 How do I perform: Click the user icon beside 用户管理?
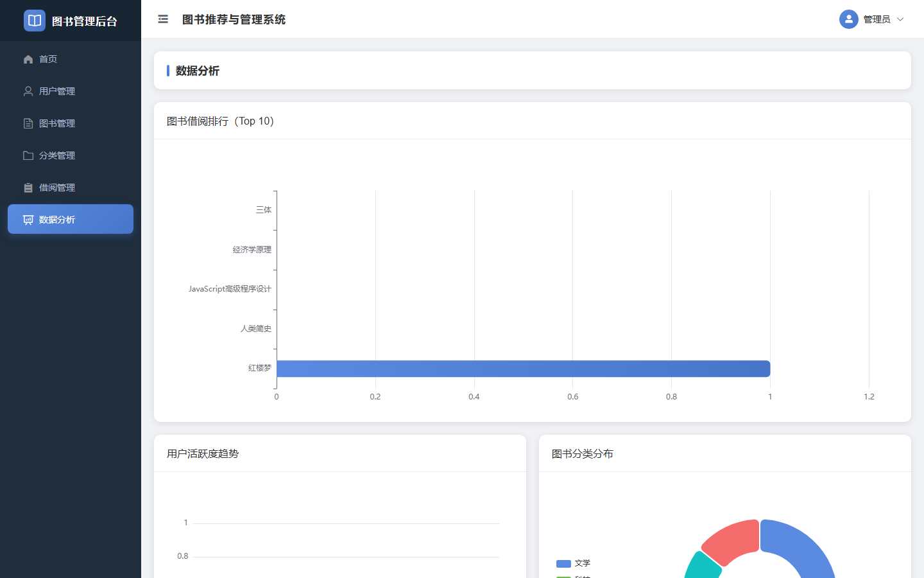pos(28,91)
